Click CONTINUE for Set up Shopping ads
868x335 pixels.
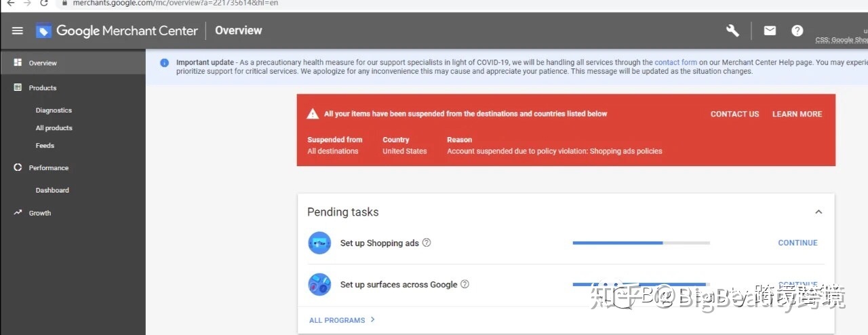pos(797,243)
